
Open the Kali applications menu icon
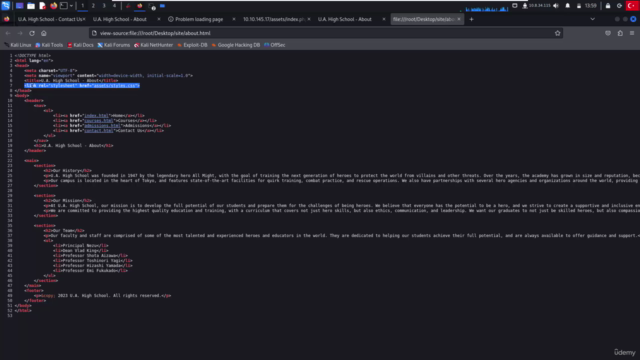click(5, 6)
